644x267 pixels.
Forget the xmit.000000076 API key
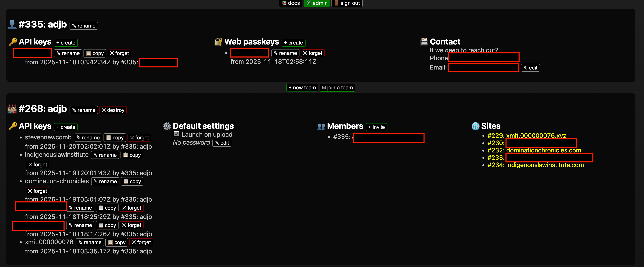click(x=141, y=242)
